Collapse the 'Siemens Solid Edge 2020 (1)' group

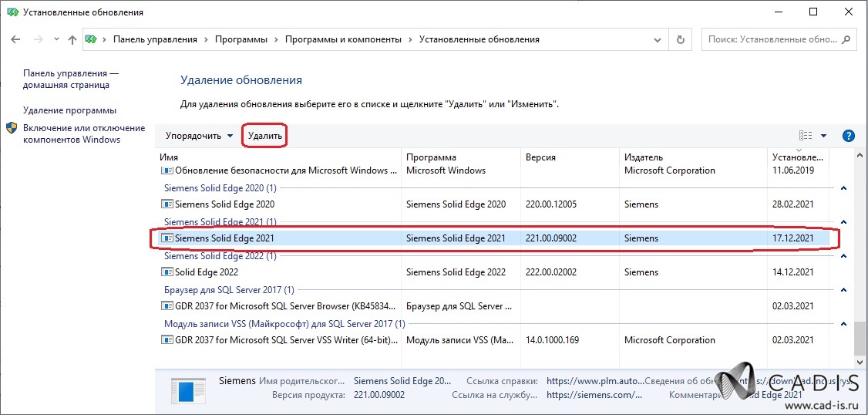pyautogui.click(x=843, y=188)
